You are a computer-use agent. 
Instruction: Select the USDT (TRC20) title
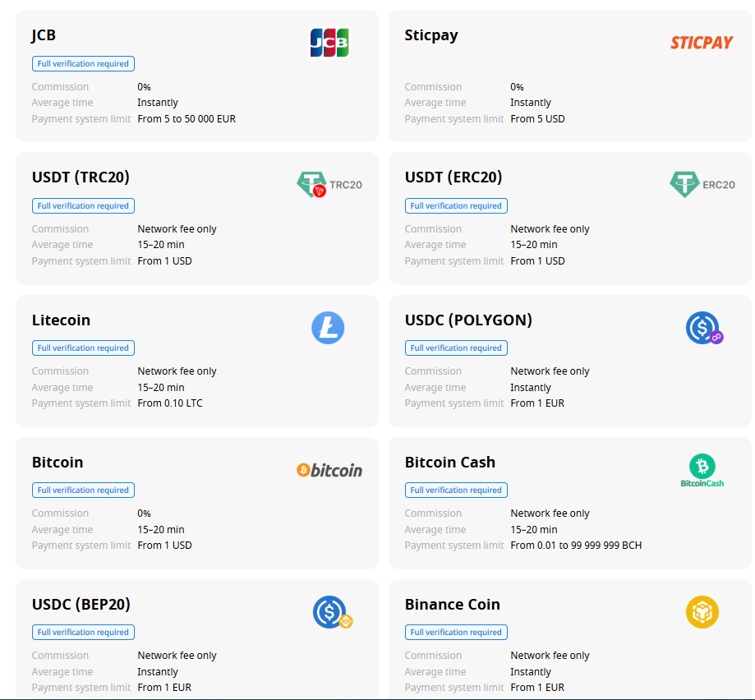coord(81,177)
